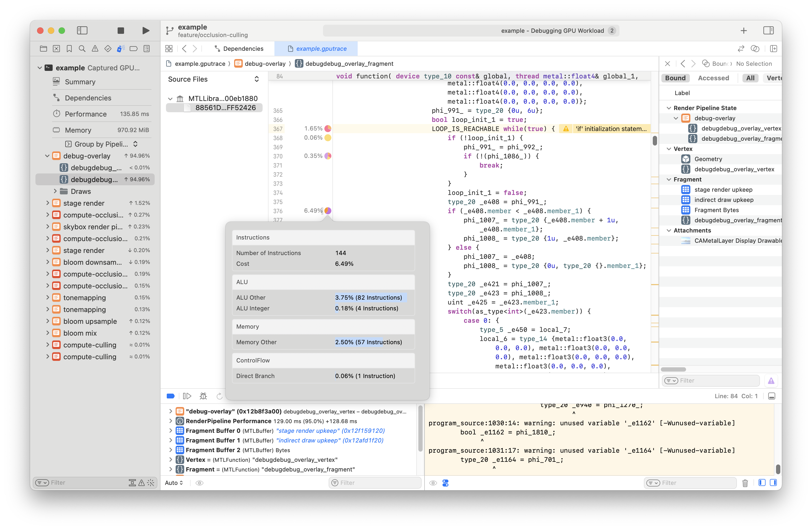Select stage render upkeep buffer

[x=723, y=190]
